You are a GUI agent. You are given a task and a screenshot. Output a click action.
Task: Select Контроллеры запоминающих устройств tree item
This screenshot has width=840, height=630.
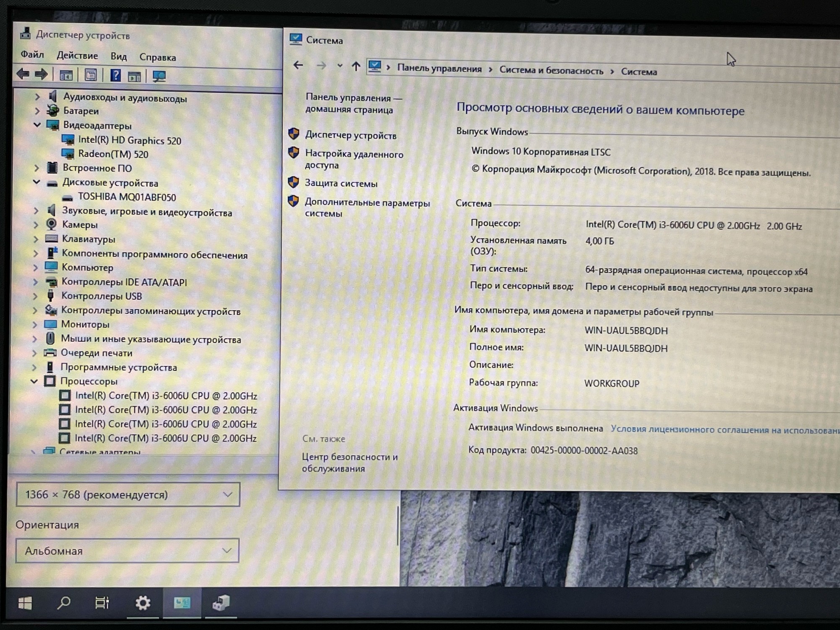point(151,311)
